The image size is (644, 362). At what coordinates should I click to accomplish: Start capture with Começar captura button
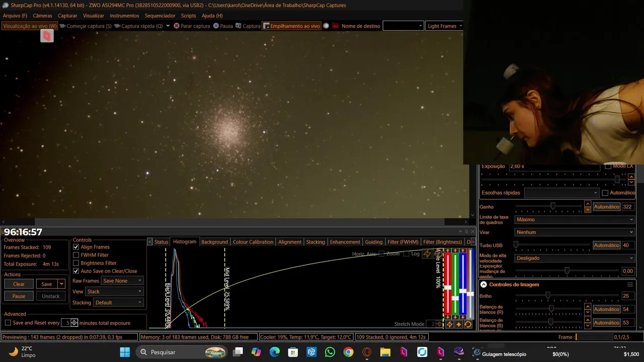click(x=86, y=26)
